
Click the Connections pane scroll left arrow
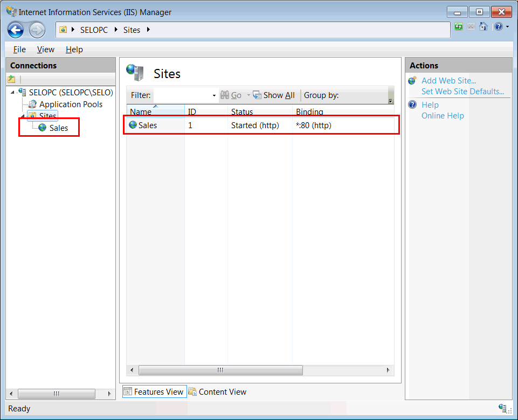[x=11, y=394]
